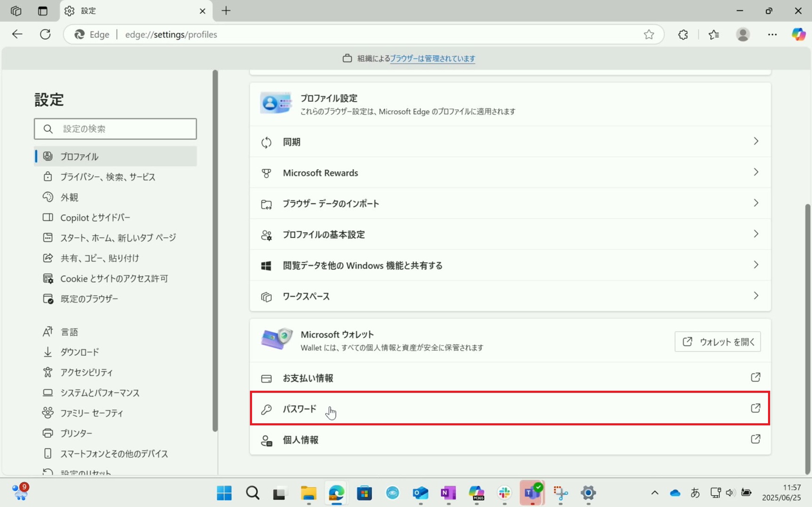
Task: Open the Favorites star-list icon
Action: (x=714, y=35)
